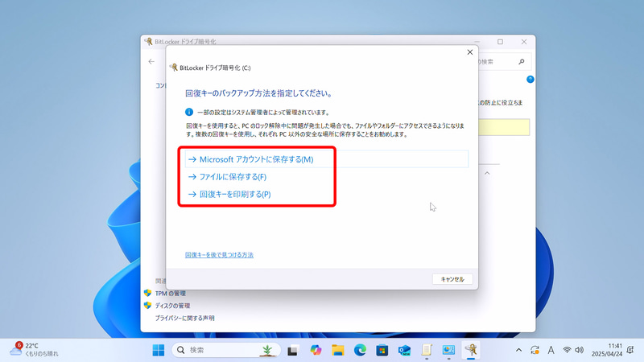Open 回復キーを後で見つける方法 help link
The image size is (644, 362).
pyautogui.click(x=219, y=255)
